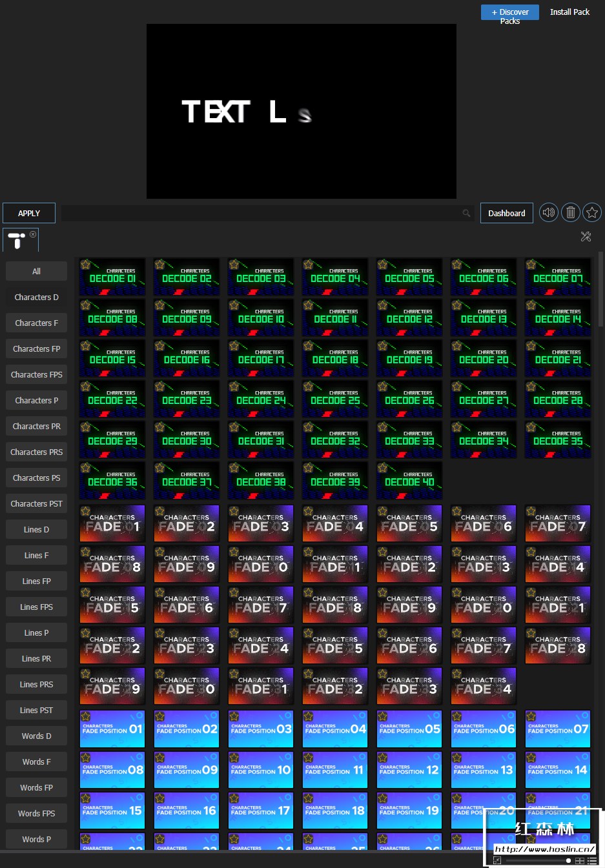Select the Characters PRS category
The height and width of the screenshot is (868, 605).
tap(37, 452)
